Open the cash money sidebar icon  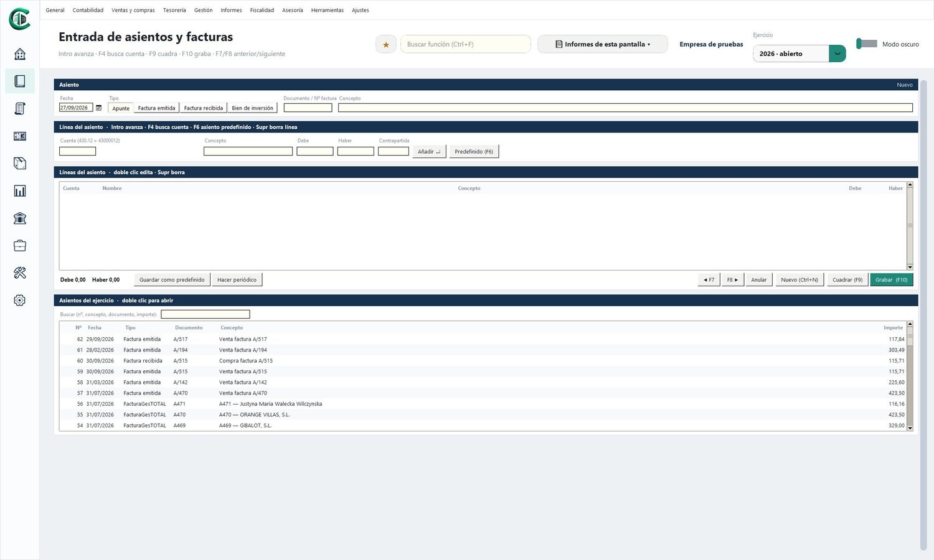(20, 136)
